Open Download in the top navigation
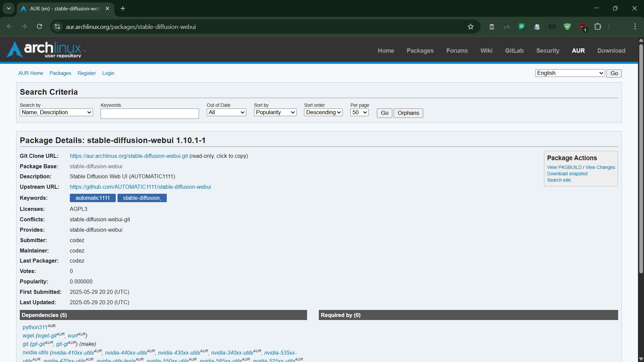This screenshot has width=644, height=362. tap(611, 50)
